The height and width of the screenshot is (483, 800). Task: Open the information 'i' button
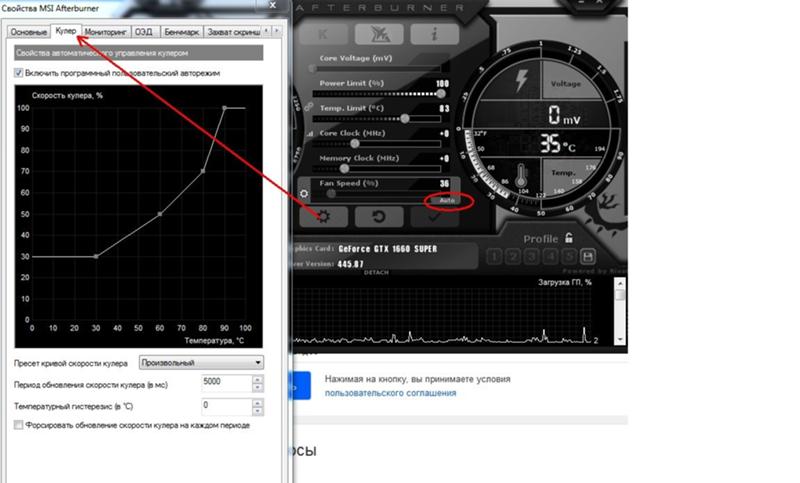(434, 34)
